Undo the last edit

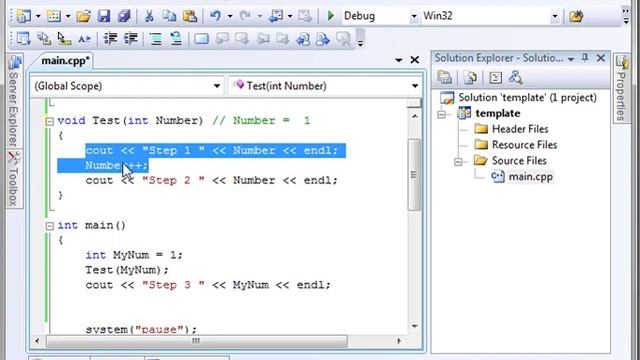(216, 16)
